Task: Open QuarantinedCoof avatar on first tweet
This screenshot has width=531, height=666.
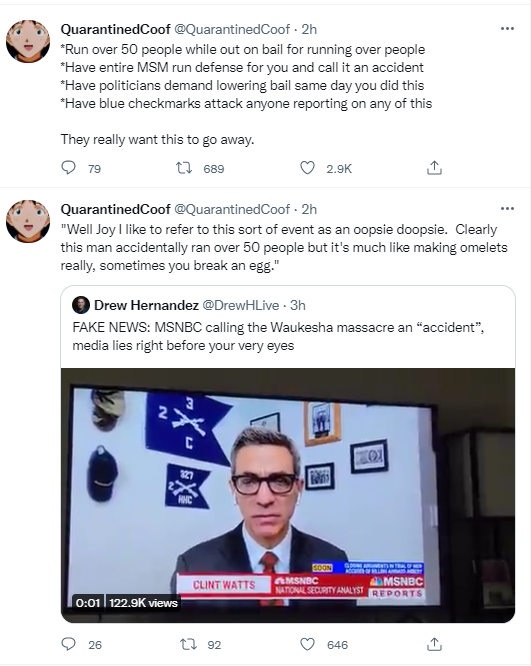Action: (28, 41)
